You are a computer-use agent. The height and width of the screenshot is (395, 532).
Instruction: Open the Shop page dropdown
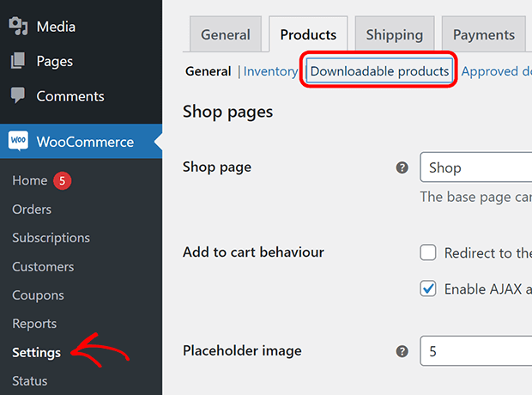tap(475, 167)
